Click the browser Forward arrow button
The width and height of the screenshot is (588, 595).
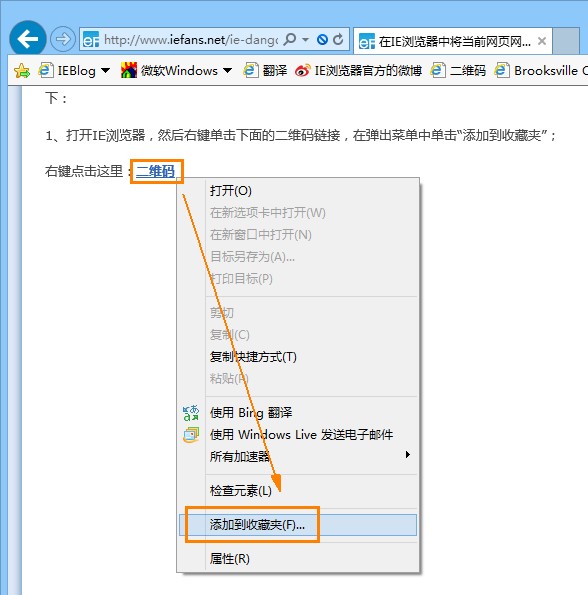[63, 39]
